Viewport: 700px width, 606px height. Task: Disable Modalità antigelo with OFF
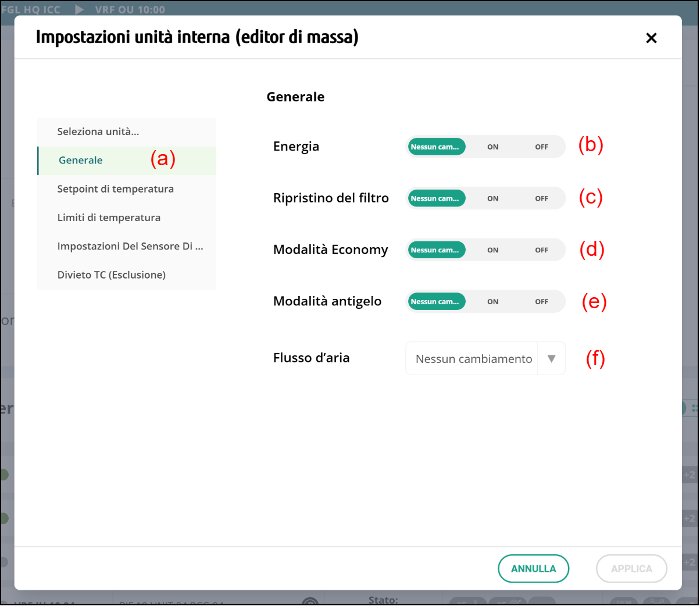[541, 302]
